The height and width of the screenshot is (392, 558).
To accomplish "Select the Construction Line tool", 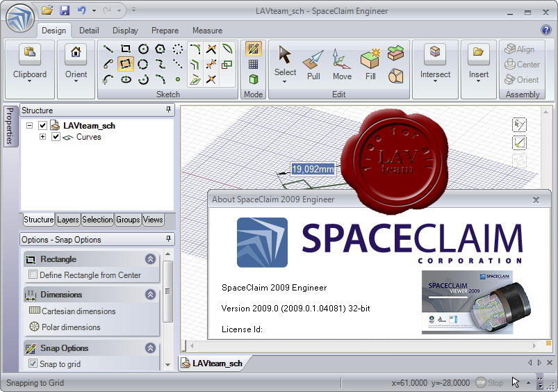I will 178,64.
